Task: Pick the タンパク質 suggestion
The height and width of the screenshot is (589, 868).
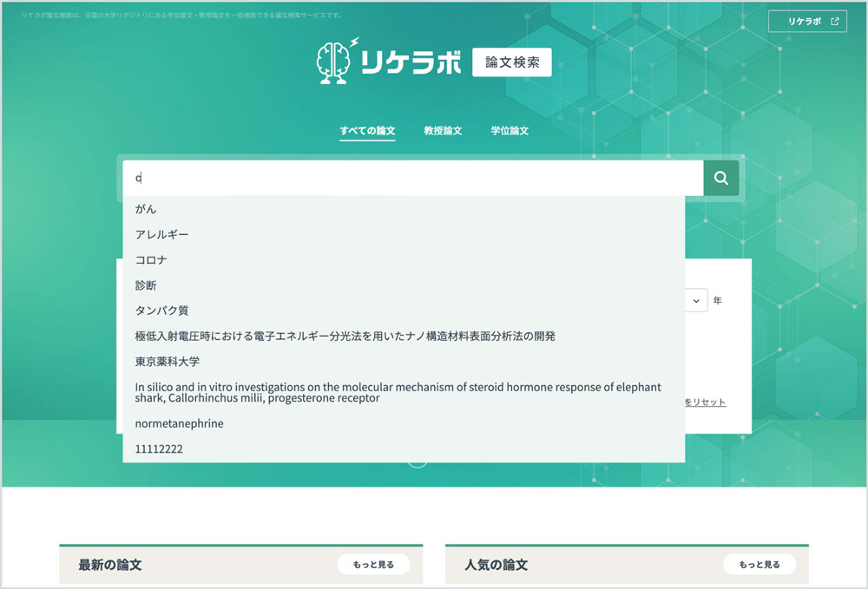Action: click(404, 311)
